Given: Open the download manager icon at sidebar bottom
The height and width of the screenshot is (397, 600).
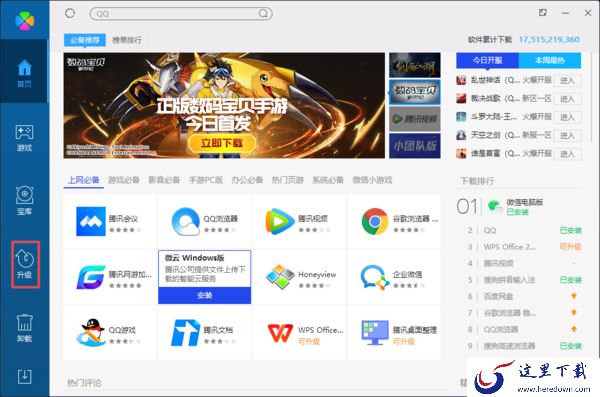Looking at the screenshot, I should [24, 377].
